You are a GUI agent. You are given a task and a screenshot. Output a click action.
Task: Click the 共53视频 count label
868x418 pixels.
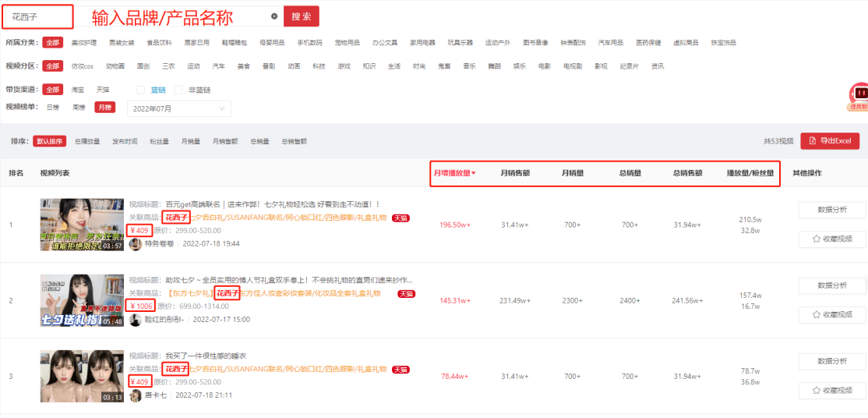[779, 141]
